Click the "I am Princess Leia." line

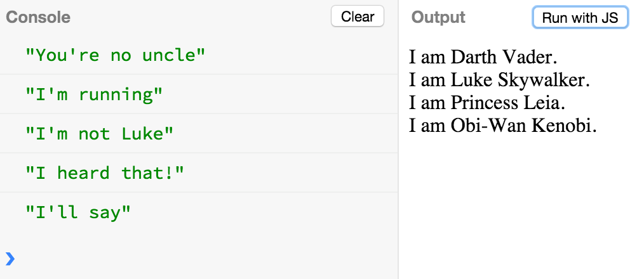(487, 103)
